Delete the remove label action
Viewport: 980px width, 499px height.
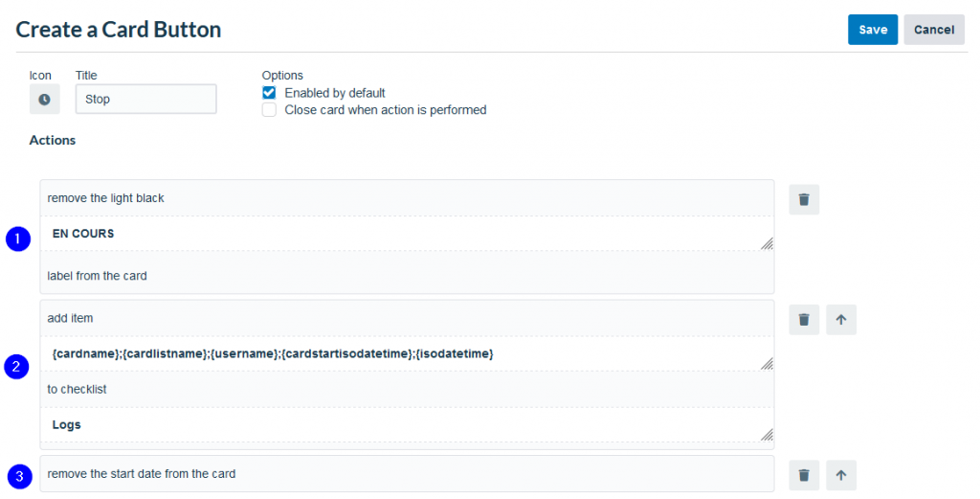coord(804,199)
